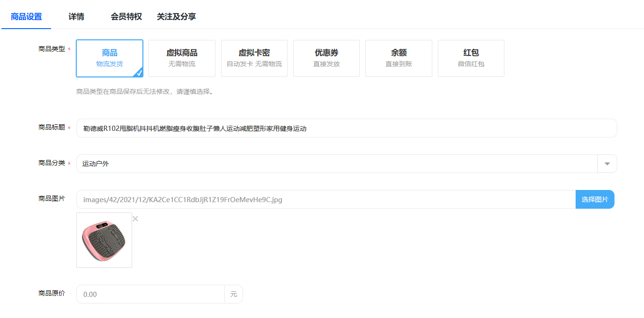Screen dimensions: 644x318
Task: Click the blue checkmark on 商品 card
Action: [139, 73]
